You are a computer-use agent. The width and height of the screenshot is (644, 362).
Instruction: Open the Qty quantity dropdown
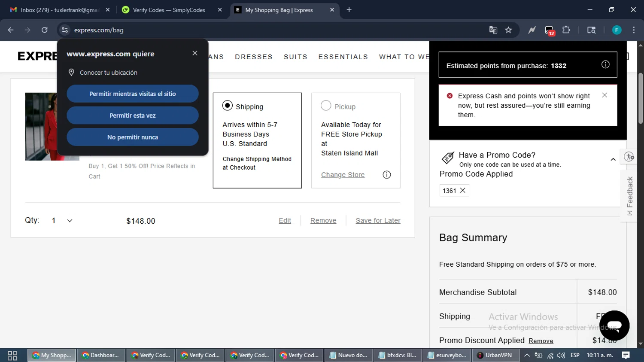click(62, 221)
